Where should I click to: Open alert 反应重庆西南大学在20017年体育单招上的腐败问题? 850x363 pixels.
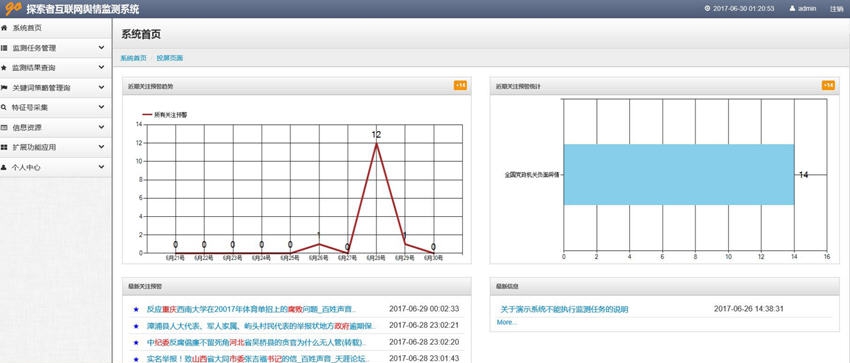point(252,309)
